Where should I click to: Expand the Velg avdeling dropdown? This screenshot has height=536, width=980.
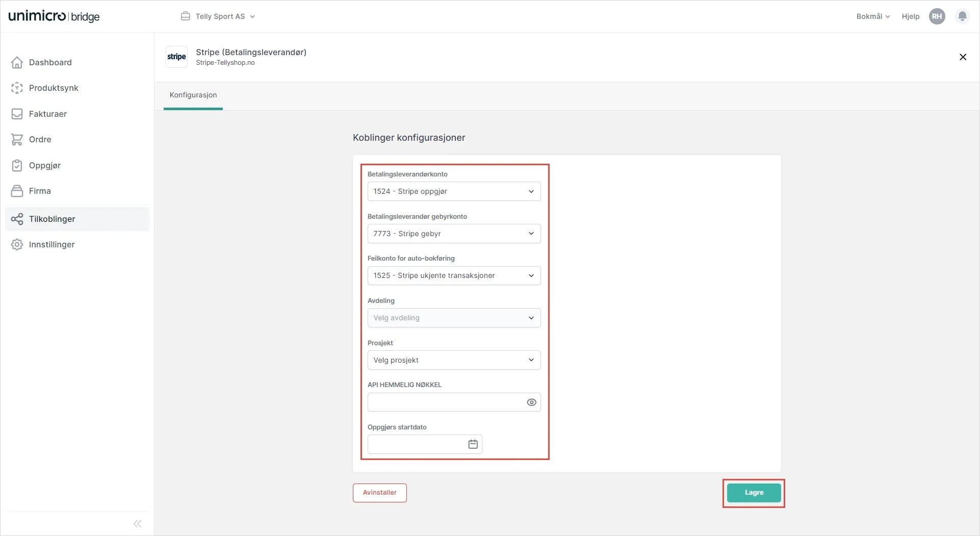453,318
